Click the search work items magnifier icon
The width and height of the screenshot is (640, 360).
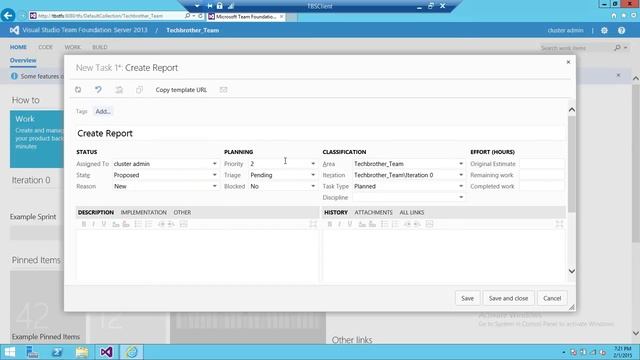coord(618,48)
